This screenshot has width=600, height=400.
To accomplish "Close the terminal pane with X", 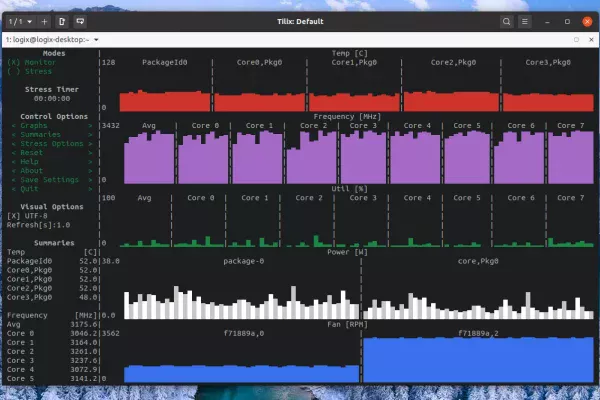I will pyautogui.click(x=591, y=39).
